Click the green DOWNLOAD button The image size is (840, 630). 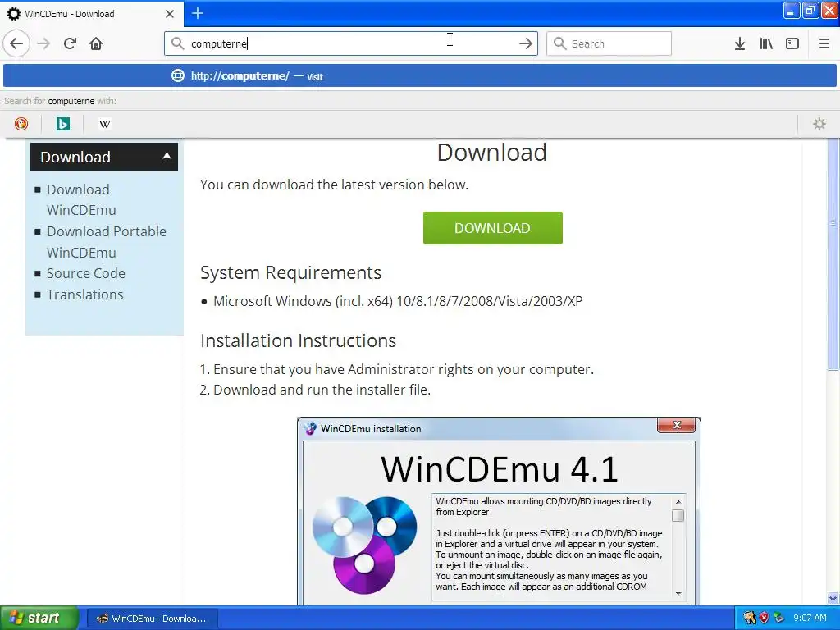pos(492,228)
